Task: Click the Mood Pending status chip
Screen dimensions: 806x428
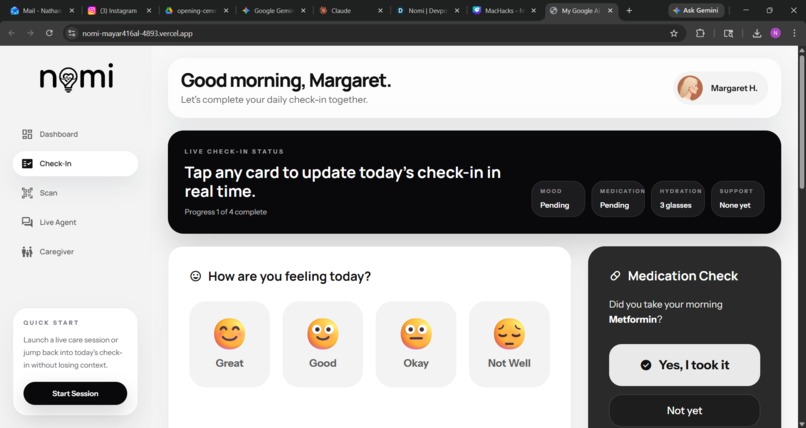Action: click(x=558, y=198)
